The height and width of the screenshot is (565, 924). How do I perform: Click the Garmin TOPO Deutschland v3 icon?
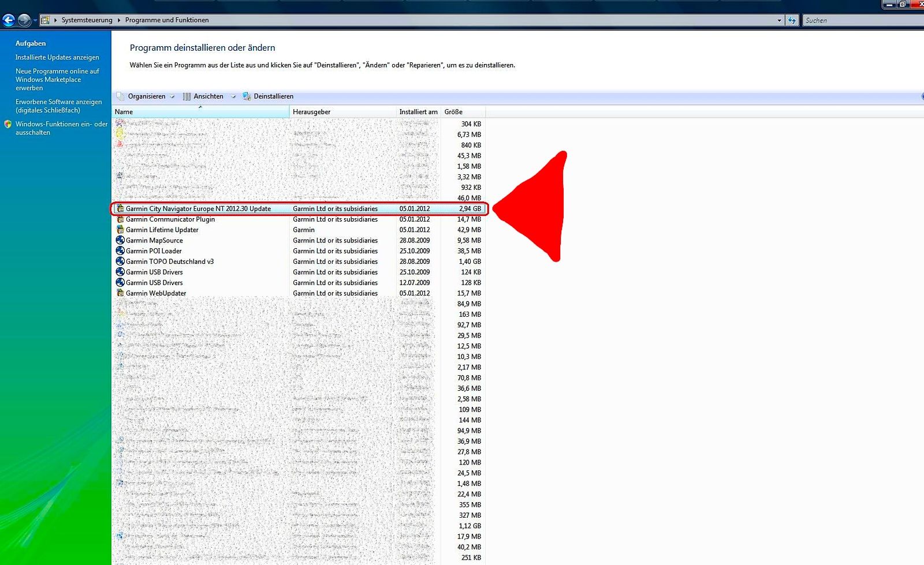pyautogui.click(x=120, y=261)
